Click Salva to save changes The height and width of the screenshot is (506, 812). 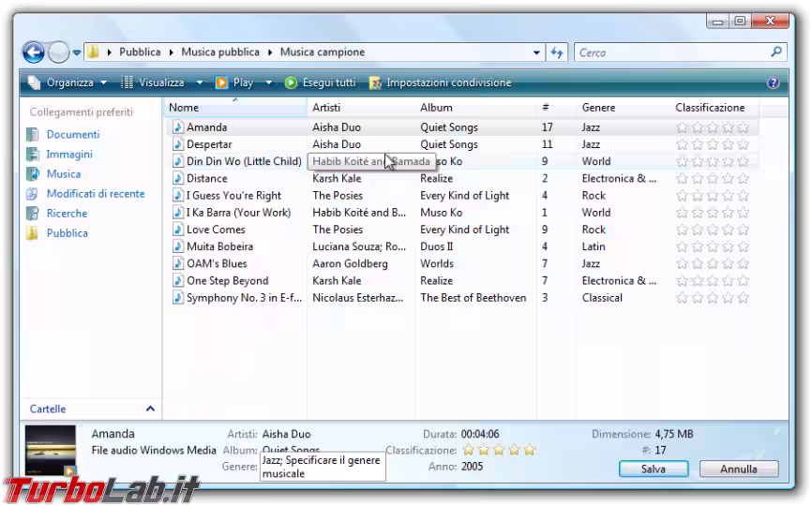[653, 469]
